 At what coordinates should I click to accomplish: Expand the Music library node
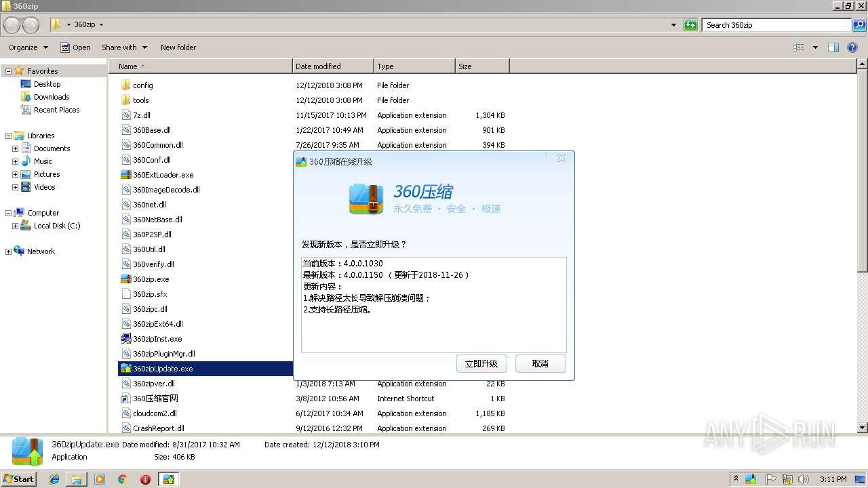coord(15,161)
